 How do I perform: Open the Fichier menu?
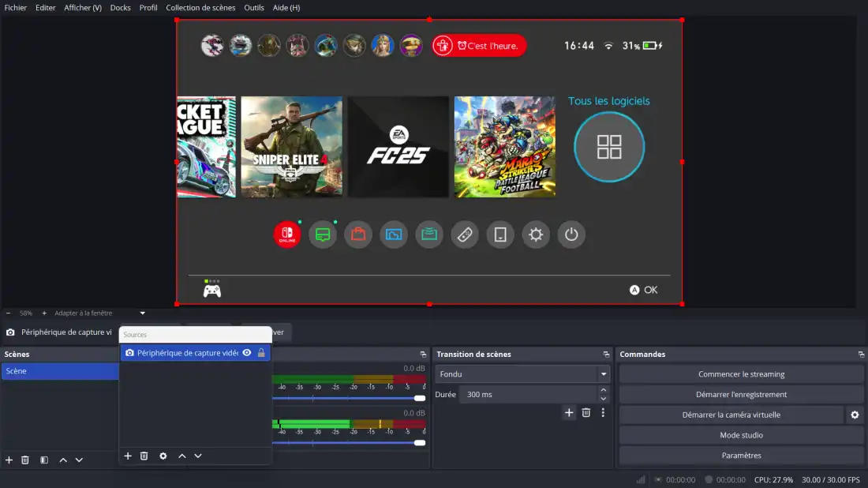click(x=15, y=8)
